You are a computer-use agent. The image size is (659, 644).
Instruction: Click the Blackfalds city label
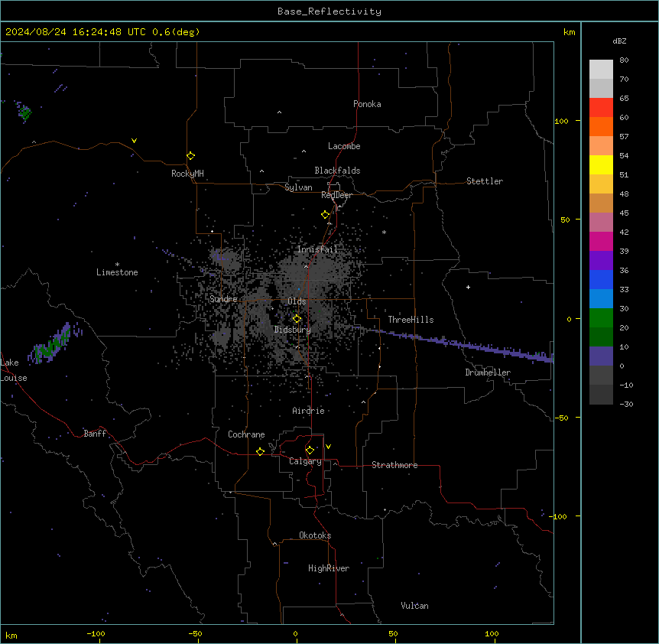(337, 171)
